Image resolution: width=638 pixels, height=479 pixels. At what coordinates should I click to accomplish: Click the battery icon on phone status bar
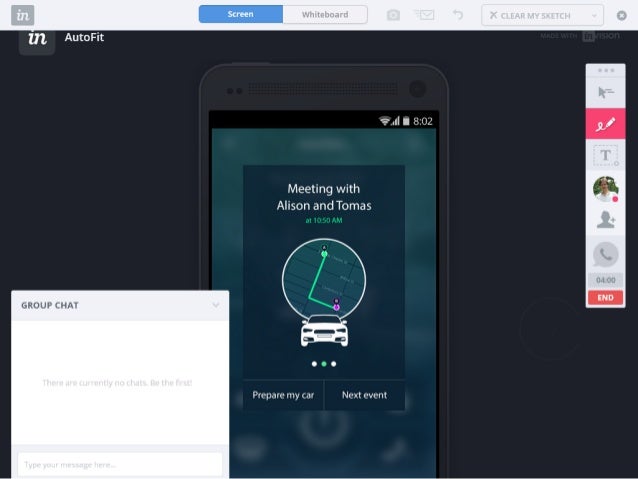click(406, 121)
